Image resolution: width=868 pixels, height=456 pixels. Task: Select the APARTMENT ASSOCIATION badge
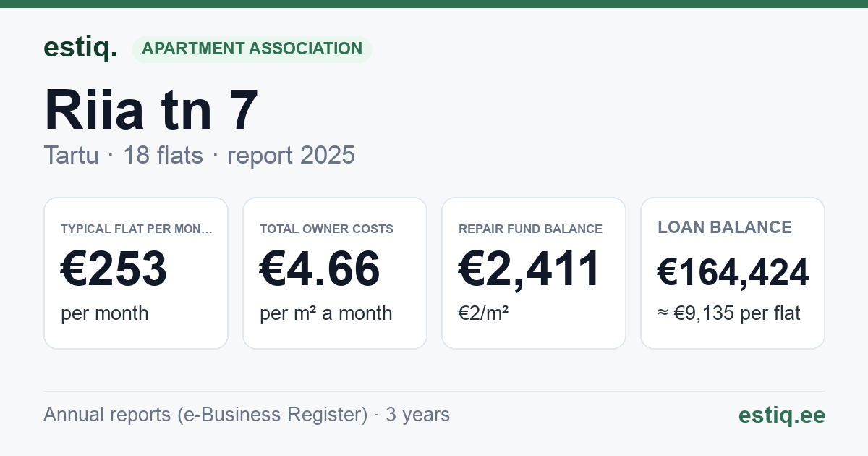coord(252,49)
